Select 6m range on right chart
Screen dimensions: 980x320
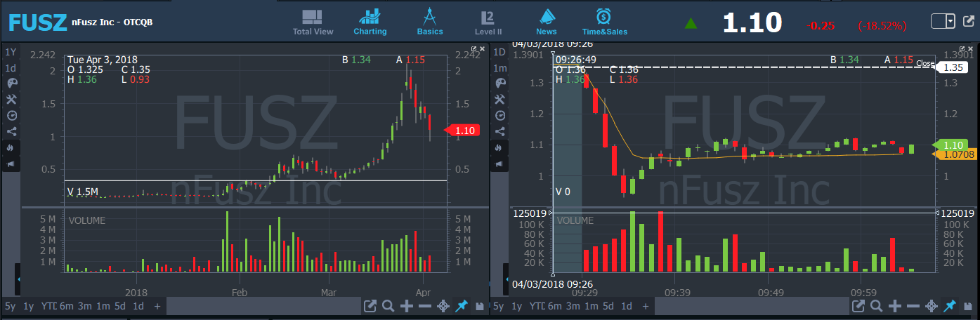tap(555, 306)
